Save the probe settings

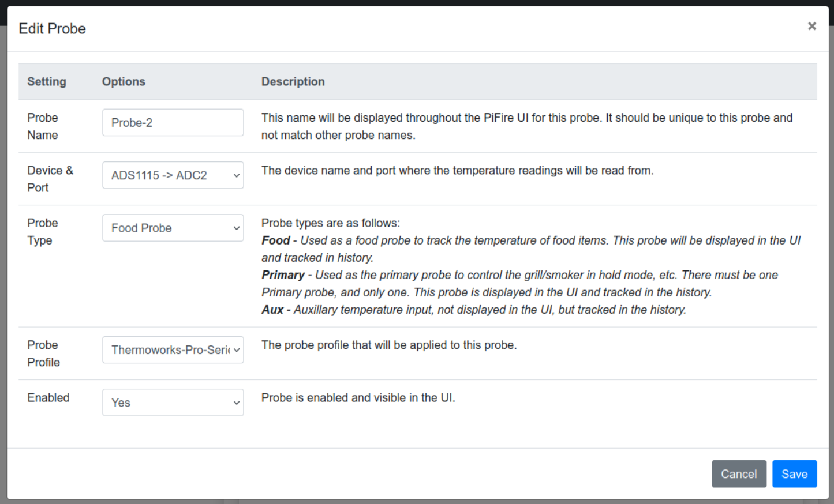click(x=794, y=474)
